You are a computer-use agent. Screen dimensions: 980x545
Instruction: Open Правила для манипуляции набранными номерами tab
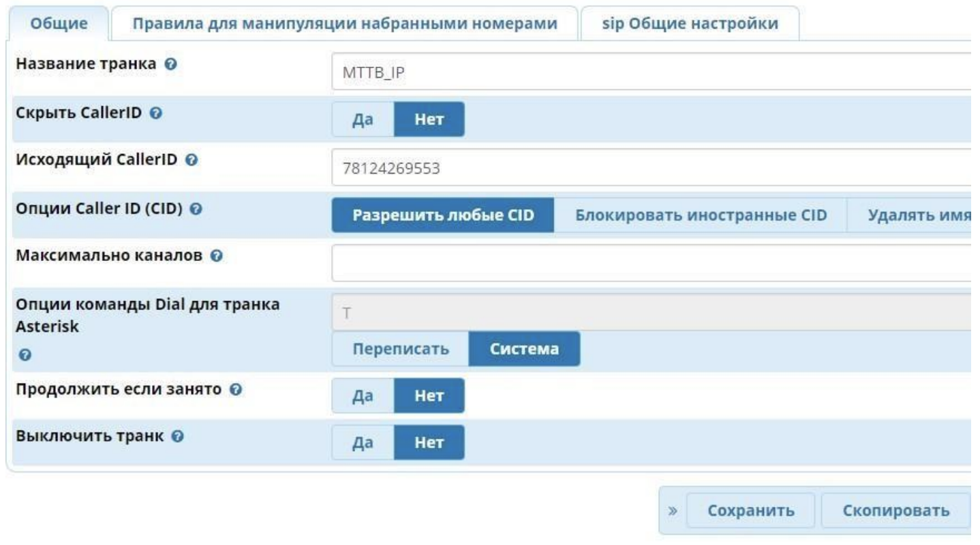click(344, 24)
